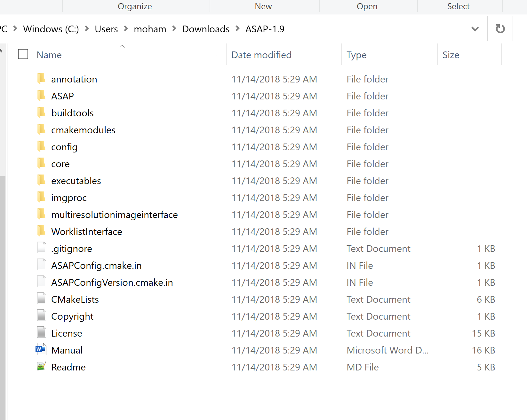This screenshot has height=420, width=527.
Task: Check the select-all checkbox above Name column
Action: (x=23, y=54)
